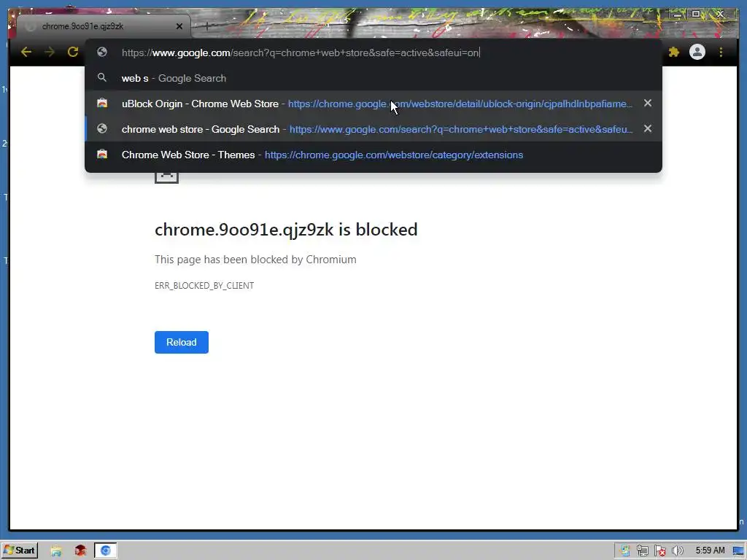
Task: Remove the uBlock Origin suggestion with X
Action: tap(648, 103)
